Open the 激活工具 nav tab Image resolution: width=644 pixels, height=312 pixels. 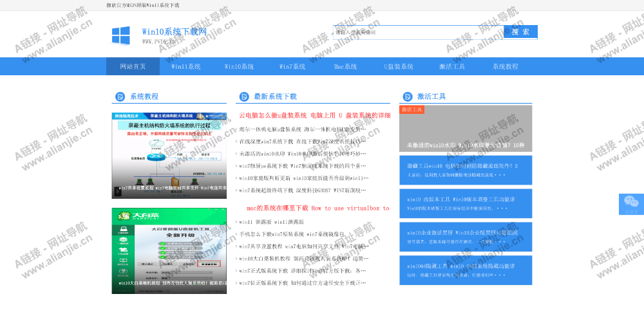click(452, 66)
